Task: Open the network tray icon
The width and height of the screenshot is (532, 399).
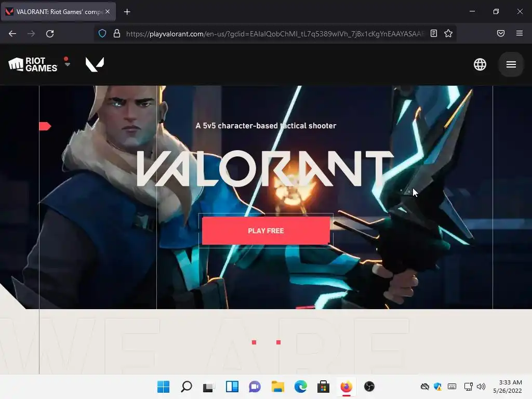Action: [x=469, y=387]
